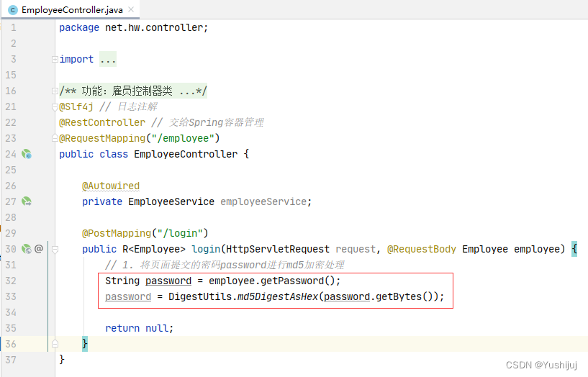Click the @Slf4j annotation
This screenshot has height=377, width=588.
(76, 106)
